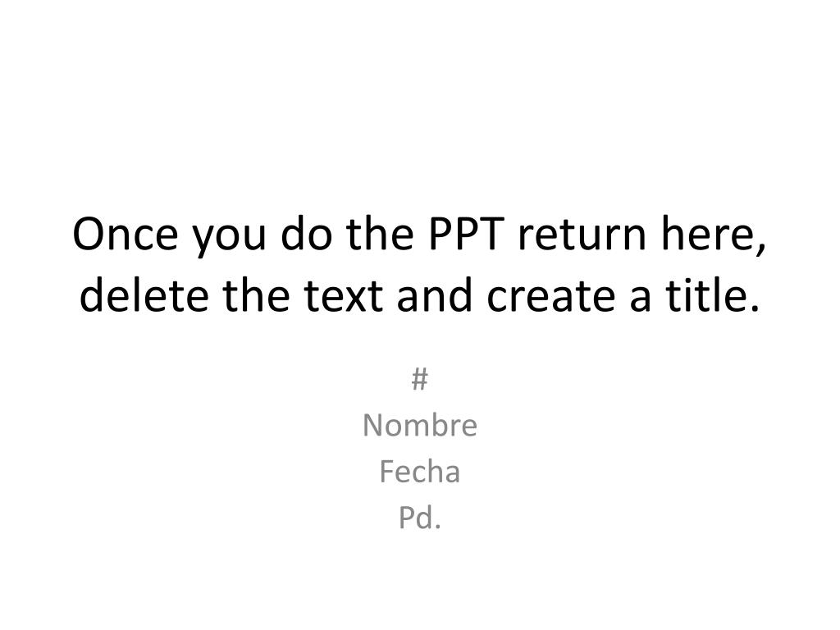Click the word do in title

click(x=307, y=235)
